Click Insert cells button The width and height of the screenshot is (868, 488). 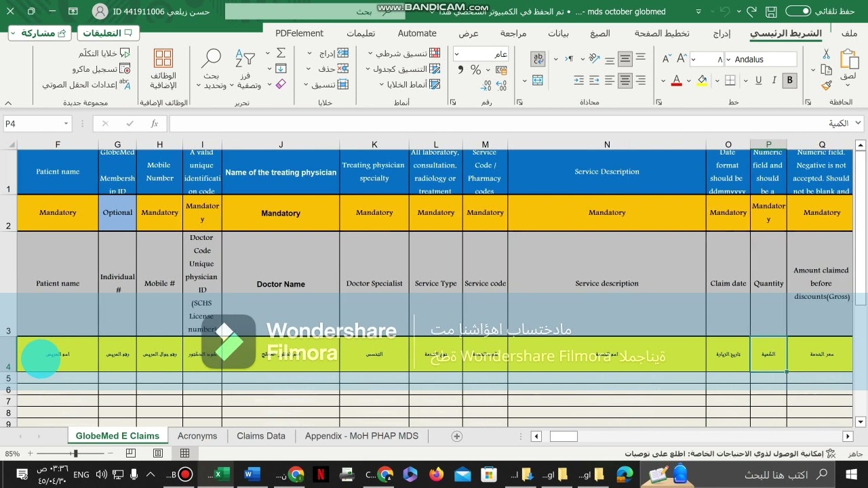tap(328, 53)
